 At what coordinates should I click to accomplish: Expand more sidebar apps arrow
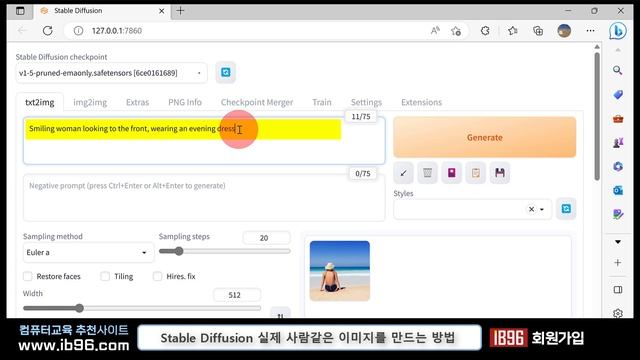coord(618,242)
